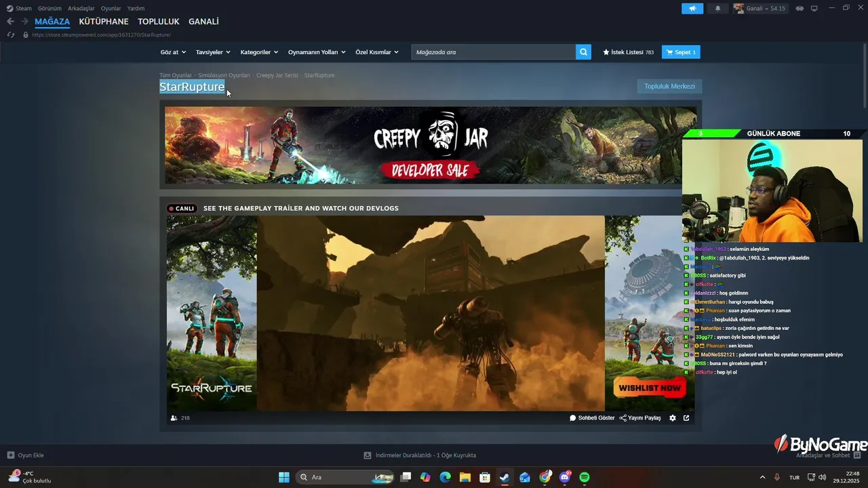Open Windows Start menu
Viewport: 868px width, 488px height.
(284, 477)
